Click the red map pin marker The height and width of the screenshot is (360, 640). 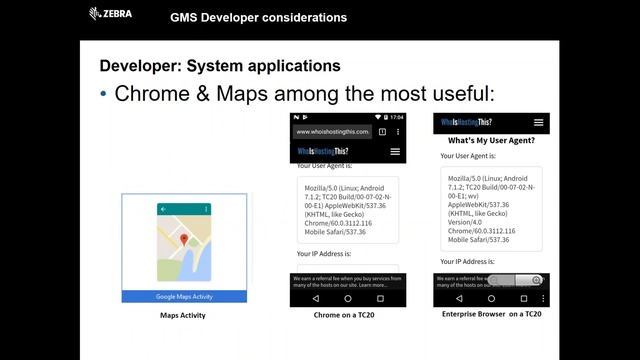tap(184, 239)
